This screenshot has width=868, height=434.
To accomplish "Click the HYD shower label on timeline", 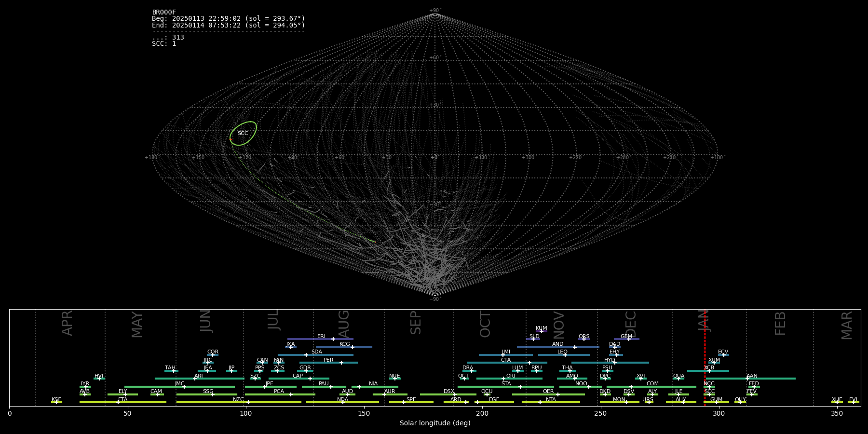I will pyautogui.click(x=610, y=360).
